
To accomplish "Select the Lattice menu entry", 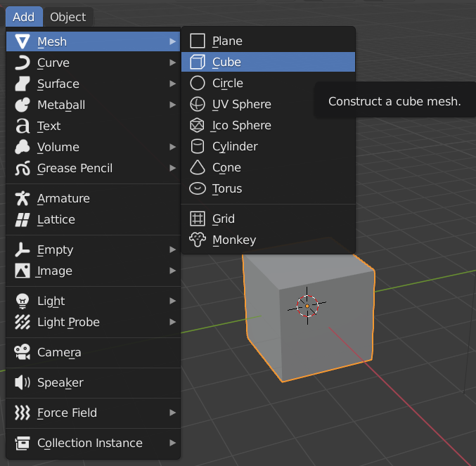I will pos(94,219).
